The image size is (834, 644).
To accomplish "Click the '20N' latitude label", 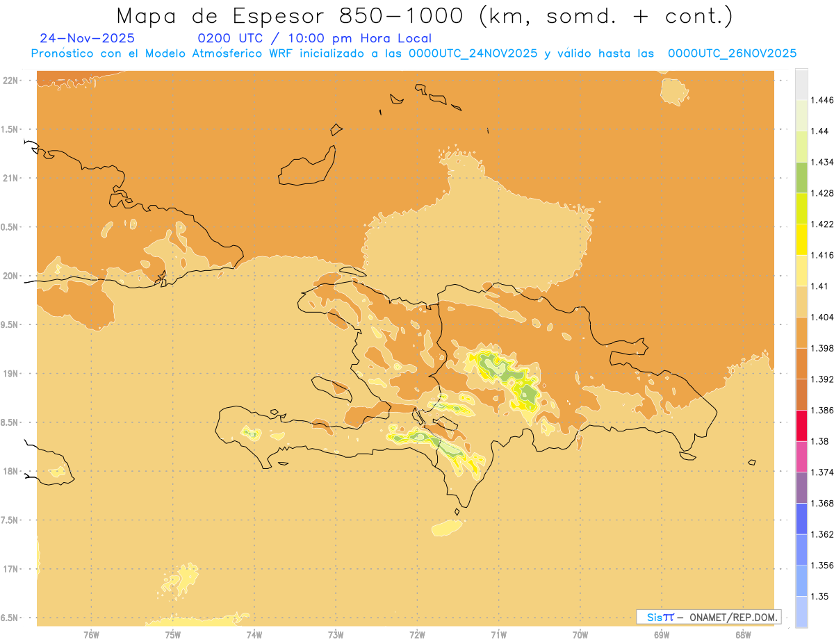I will [11, 276].
